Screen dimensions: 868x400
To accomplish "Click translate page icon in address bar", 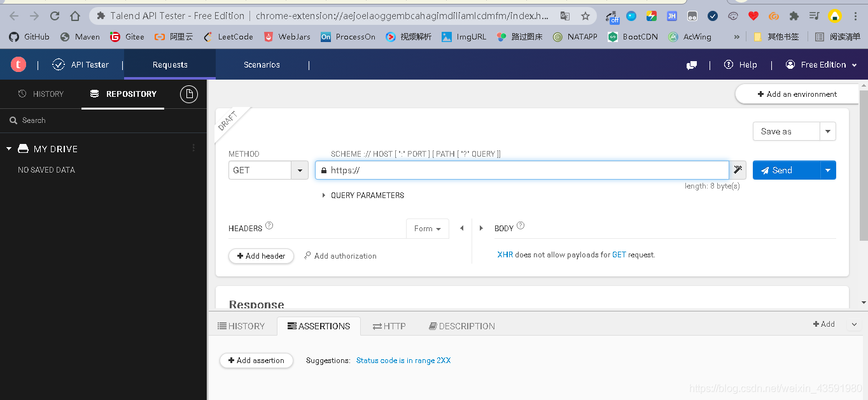I will pyautogui.click(x=565, y=16).
